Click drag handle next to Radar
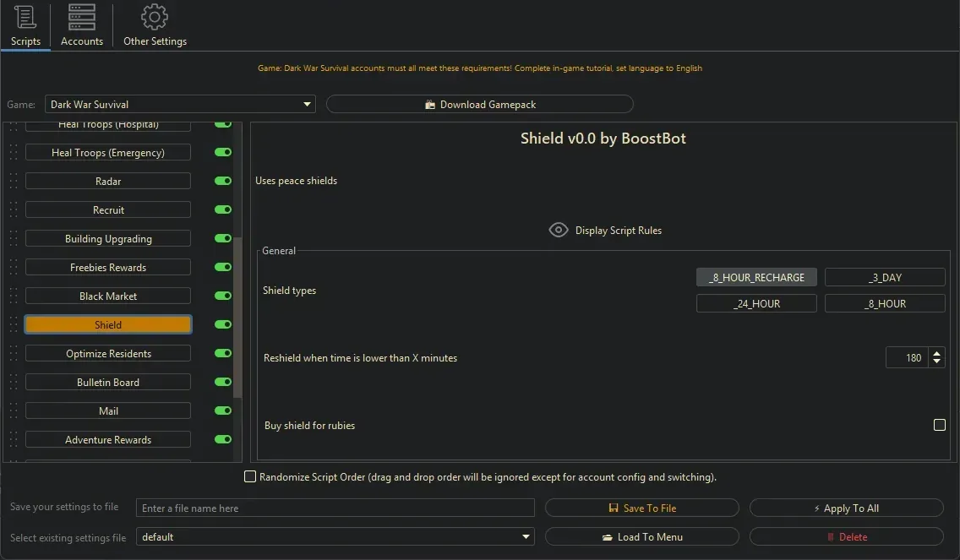This screenshot has width=960, height=560. click(14, 181)
